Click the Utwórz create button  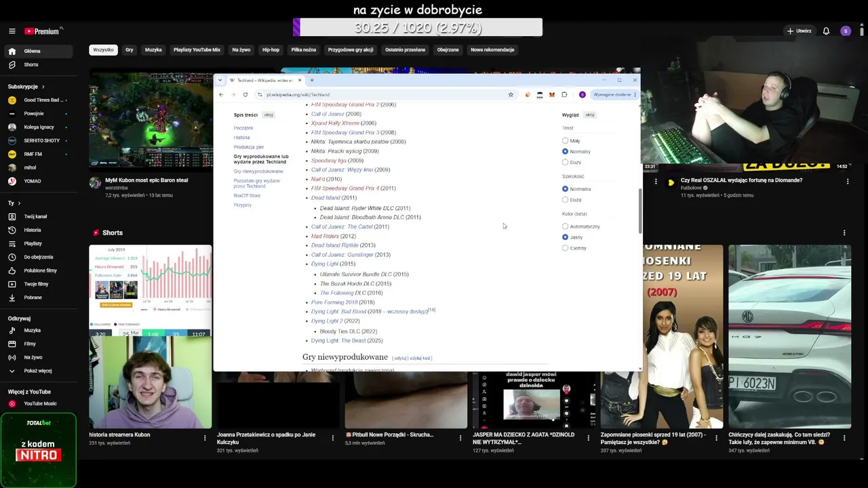pos(799,31)
